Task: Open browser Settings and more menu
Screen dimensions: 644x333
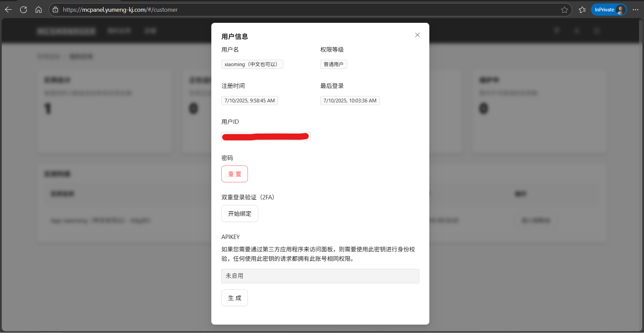Action: [635, 10]
